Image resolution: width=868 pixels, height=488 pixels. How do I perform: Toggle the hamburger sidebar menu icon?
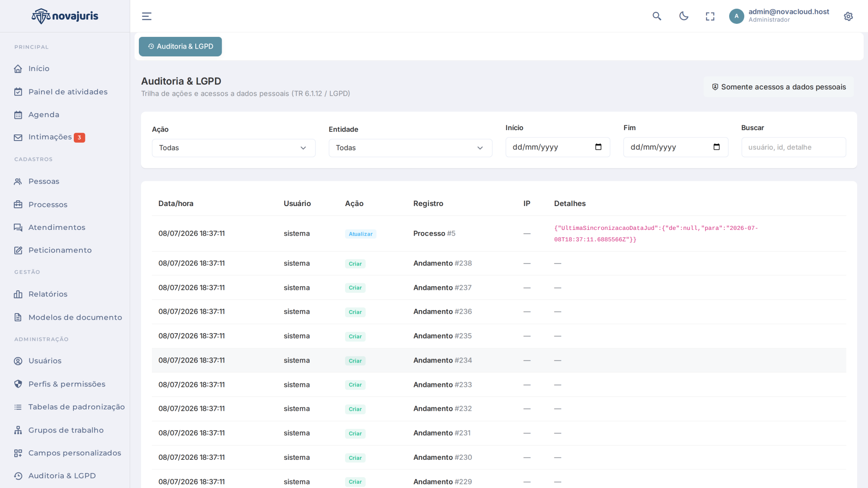coord(147,16)
